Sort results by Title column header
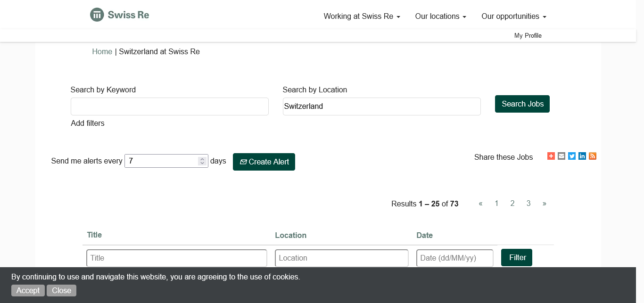This screenshot has height=303, width=644. (x=94, y=235)
